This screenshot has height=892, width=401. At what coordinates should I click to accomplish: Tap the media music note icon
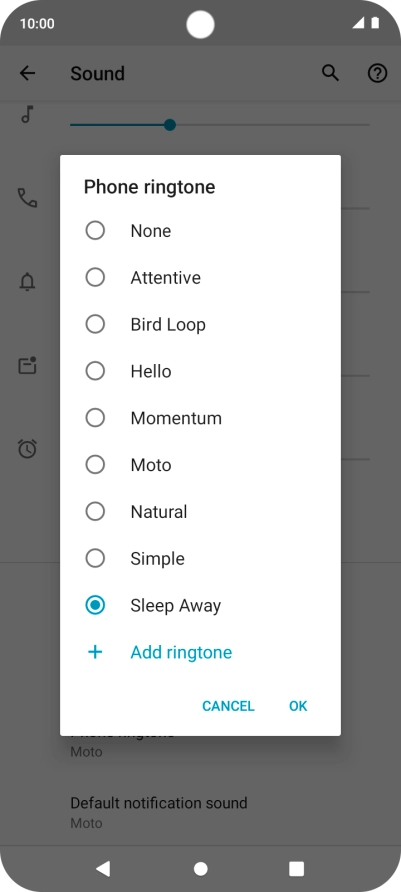pos(27,114)
